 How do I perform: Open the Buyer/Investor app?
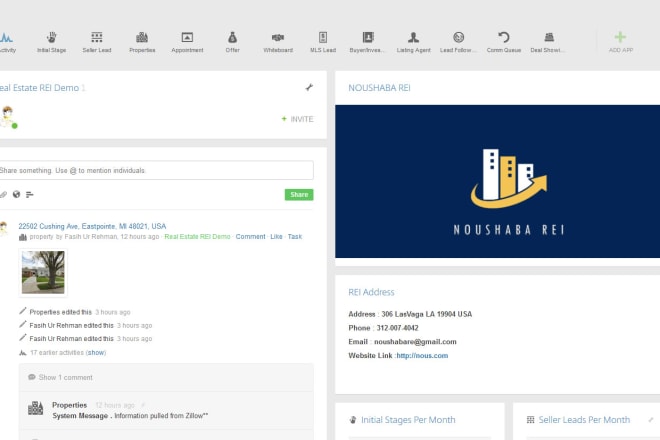[x=367, y=42]
